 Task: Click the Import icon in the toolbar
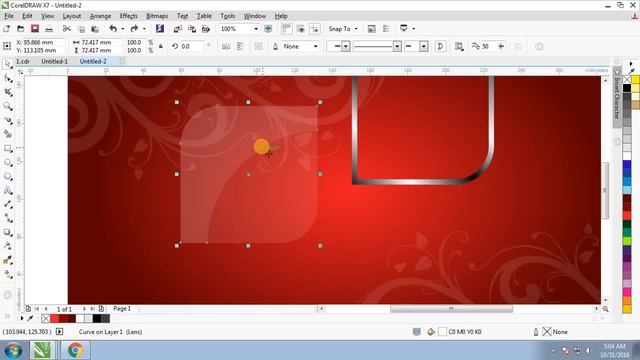coord(178,29)
